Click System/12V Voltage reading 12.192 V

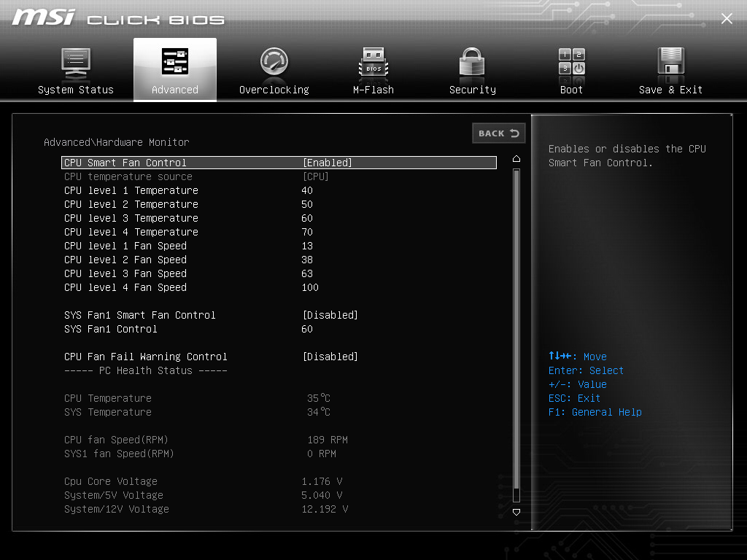pos(325,509)
